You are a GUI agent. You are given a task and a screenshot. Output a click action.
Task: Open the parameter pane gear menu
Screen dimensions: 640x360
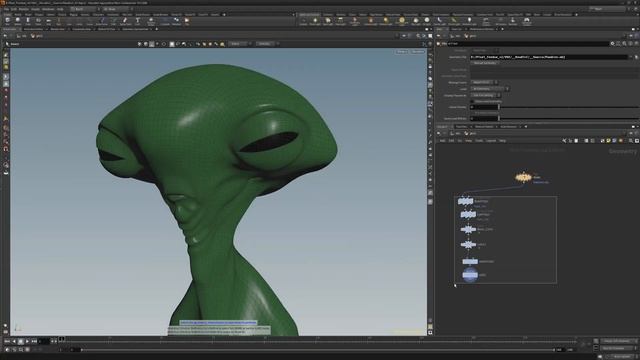click(613, 44)
